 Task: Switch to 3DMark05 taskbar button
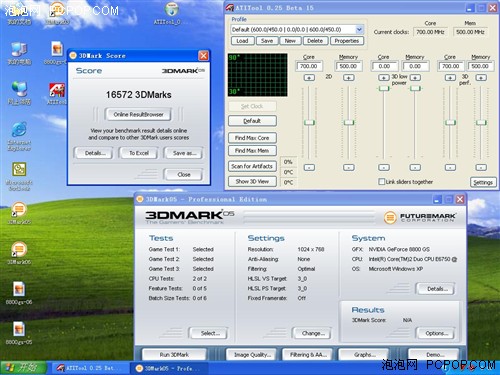pyautogui.click(x=169, y=368)
